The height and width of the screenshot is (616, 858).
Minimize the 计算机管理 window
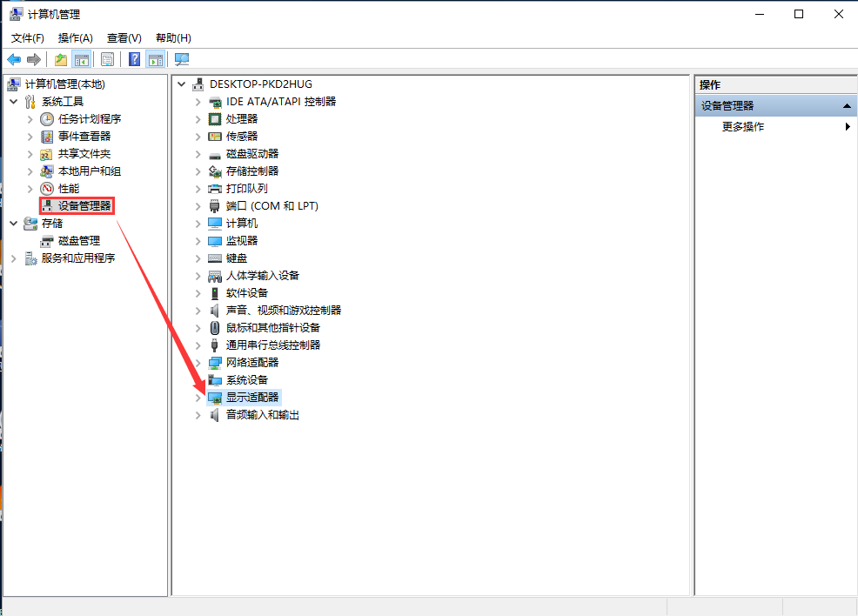pos(760,14)
